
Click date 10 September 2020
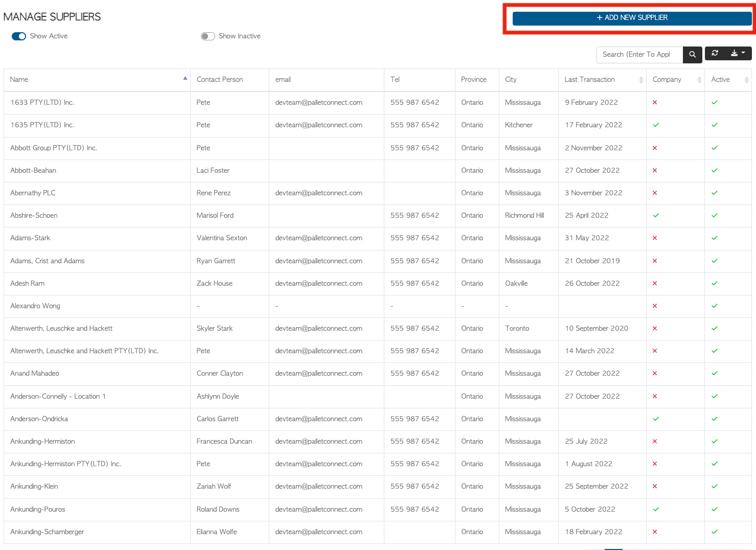point(597,329)
